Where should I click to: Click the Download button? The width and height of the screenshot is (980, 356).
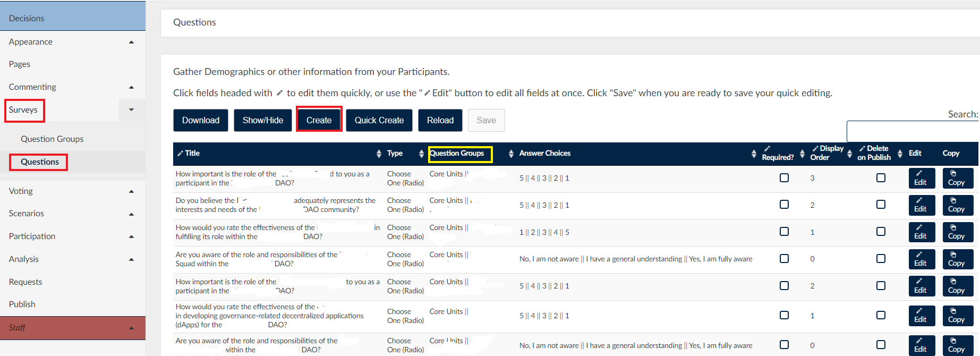[201, 120]
